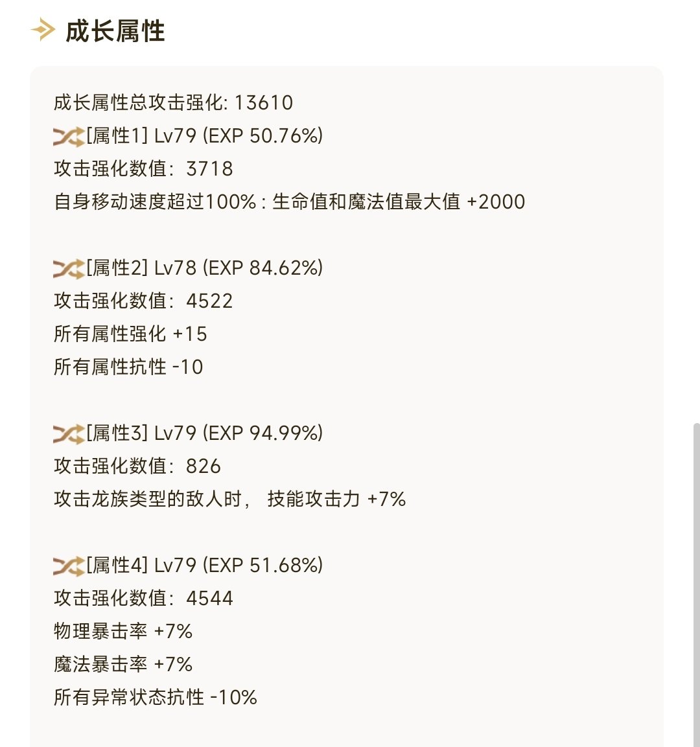Screen dimensions: 700x747
Task: Click the [属性1] Lv79 EXP 50.76% label
Action: (204, 136)
